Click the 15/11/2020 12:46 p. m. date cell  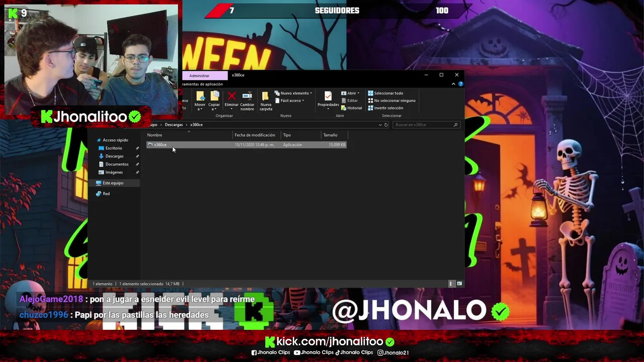[254, 145]
